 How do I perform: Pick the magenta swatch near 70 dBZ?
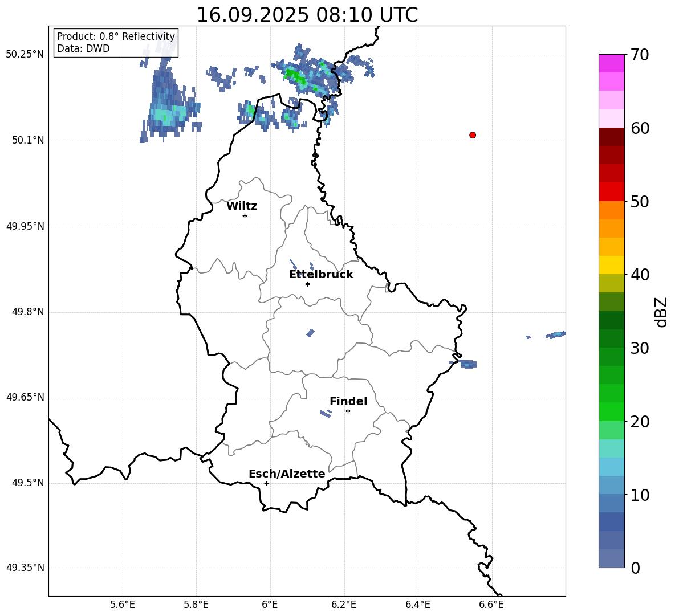(x=611, y=63)
